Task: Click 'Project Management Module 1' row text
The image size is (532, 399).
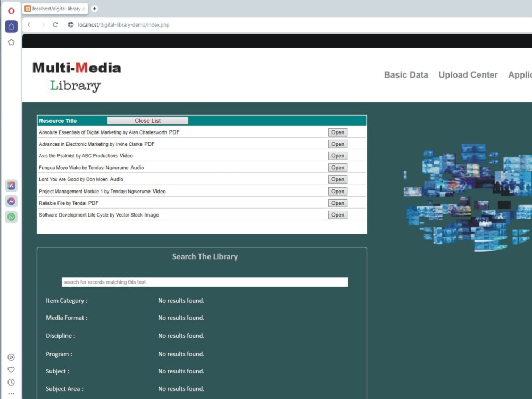Action: pyautogui.click(x=95, y=192)
